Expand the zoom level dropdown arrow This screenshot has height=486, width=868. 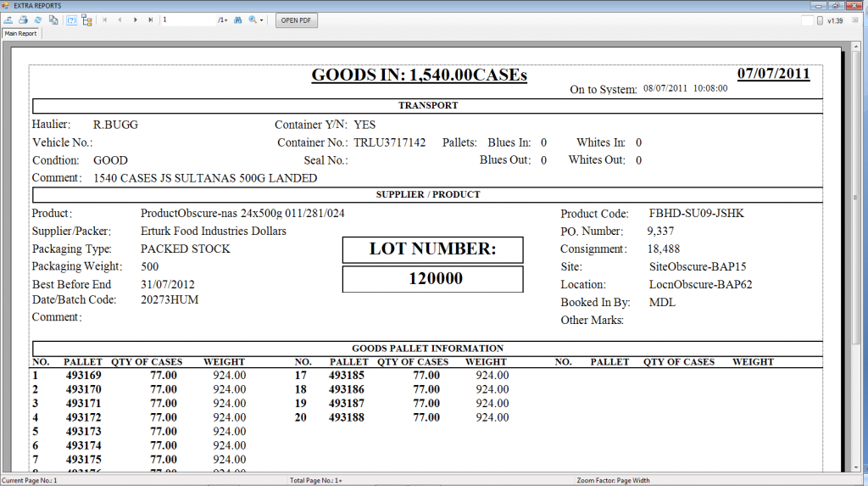pyautogui.click(x=262, y=20)
